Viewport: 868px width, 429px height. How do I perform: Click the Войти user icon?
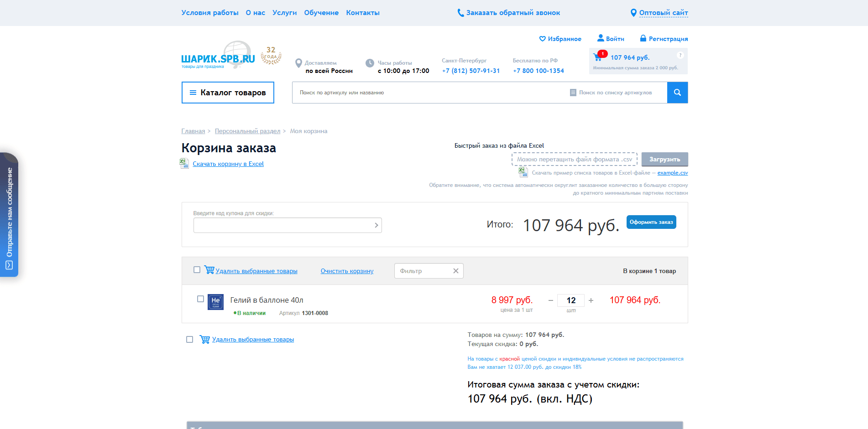pyautogui.click(x=601, y=38)
